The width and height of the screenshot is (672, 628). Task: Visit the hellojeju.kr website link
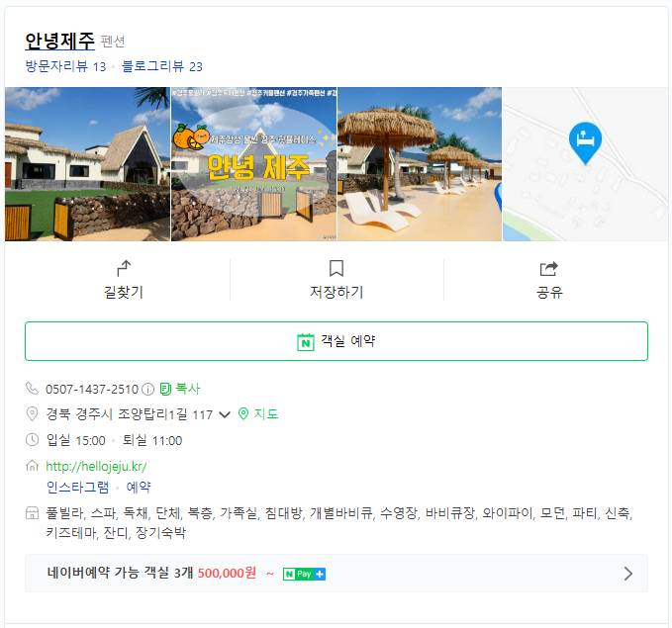[96, 466]
